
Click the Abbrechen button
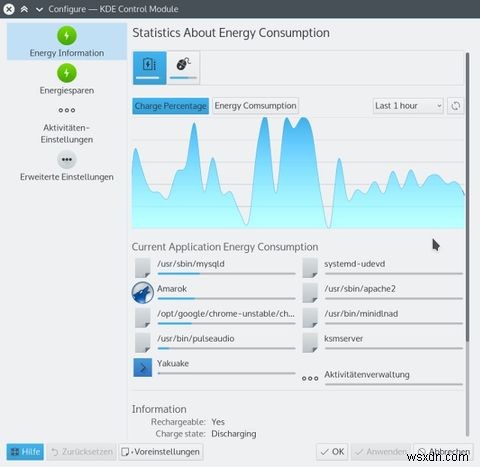point(444,452)
